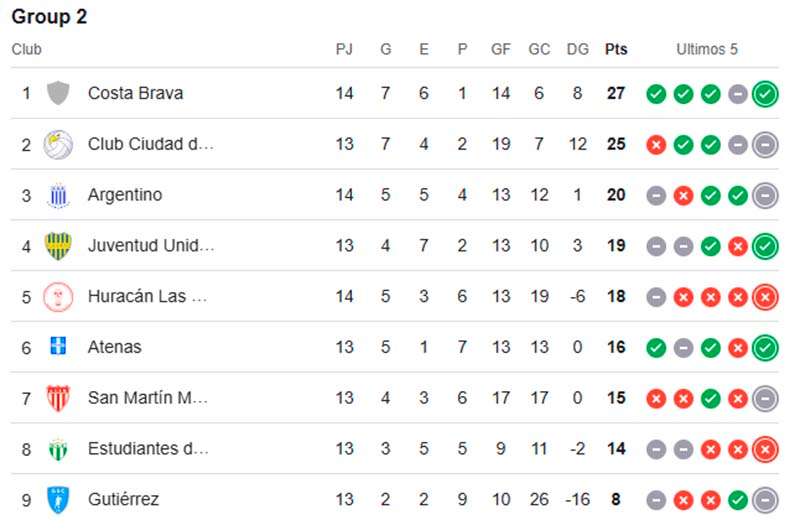
Task: Click the Estudiantes green striped crest
Action: coord(58,449)
